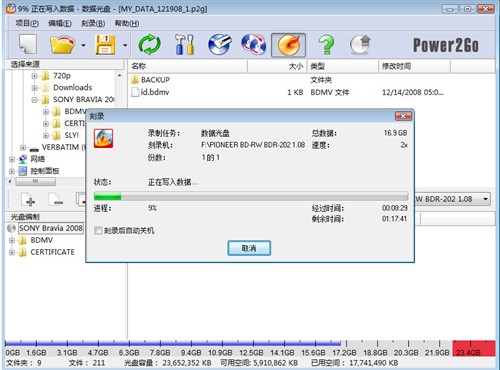This screenshot has height=370, width=500.
Task: Click scroll up arrow in source tree
Action: click(x=119, y=76)
